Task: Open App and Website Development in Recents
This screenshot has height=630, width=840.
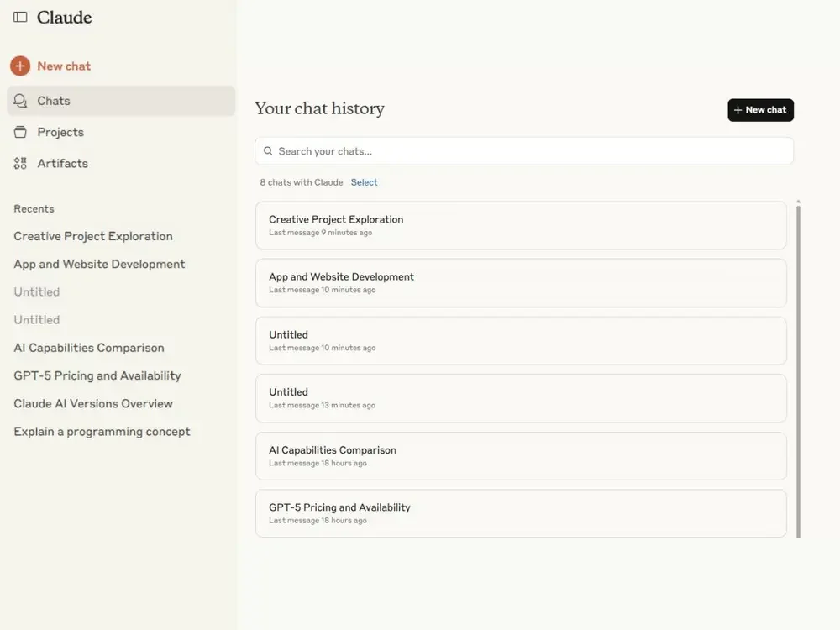Action: click(x=99, y=264)
